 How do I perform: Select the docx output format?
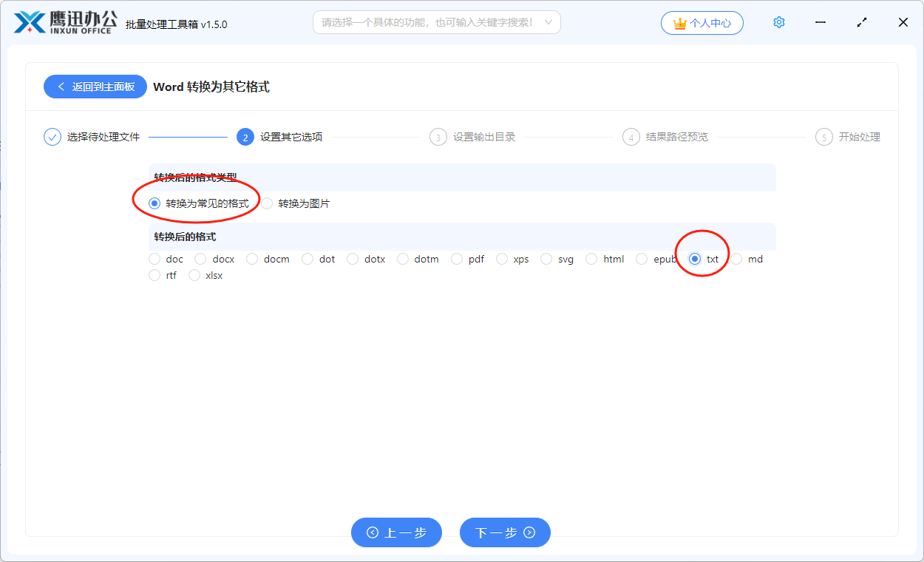pos(199,259)
